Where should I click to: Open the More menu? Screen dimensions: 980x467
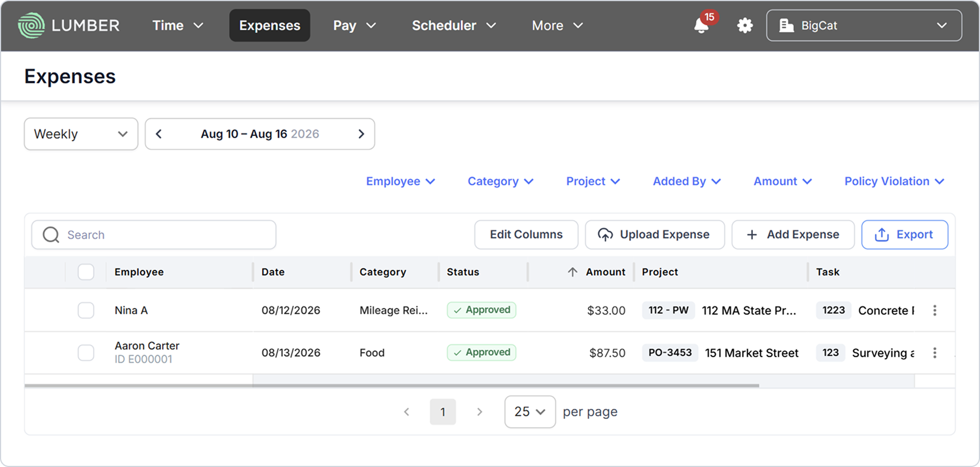coord(557,25)
